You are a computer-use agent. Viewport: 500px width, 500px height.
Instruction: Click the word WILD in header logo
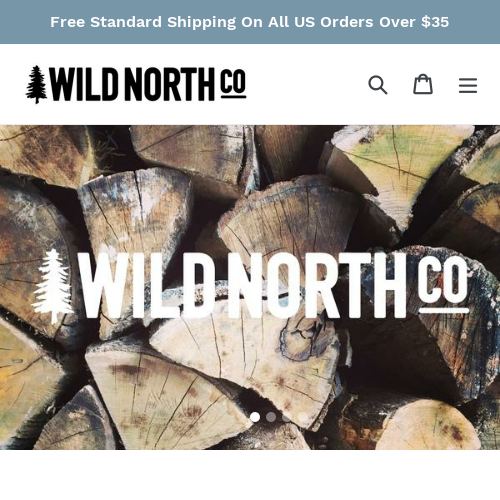(x=84, y=84)
